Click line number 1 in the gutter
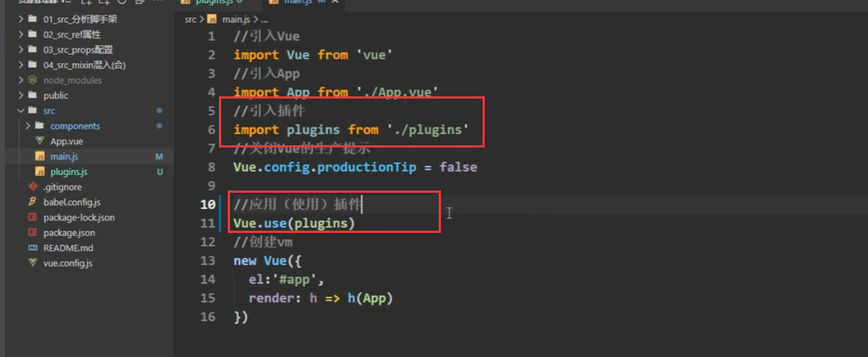 (x=211, y=37)
